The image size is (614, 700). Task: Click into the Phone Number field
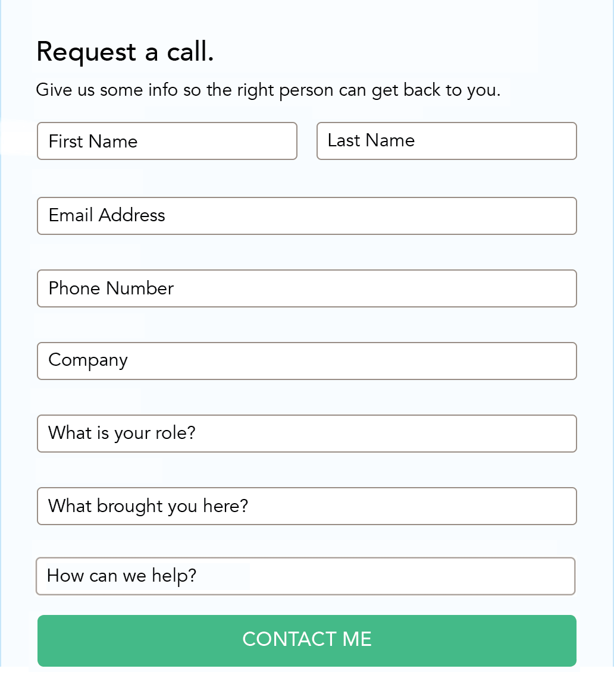306,288
